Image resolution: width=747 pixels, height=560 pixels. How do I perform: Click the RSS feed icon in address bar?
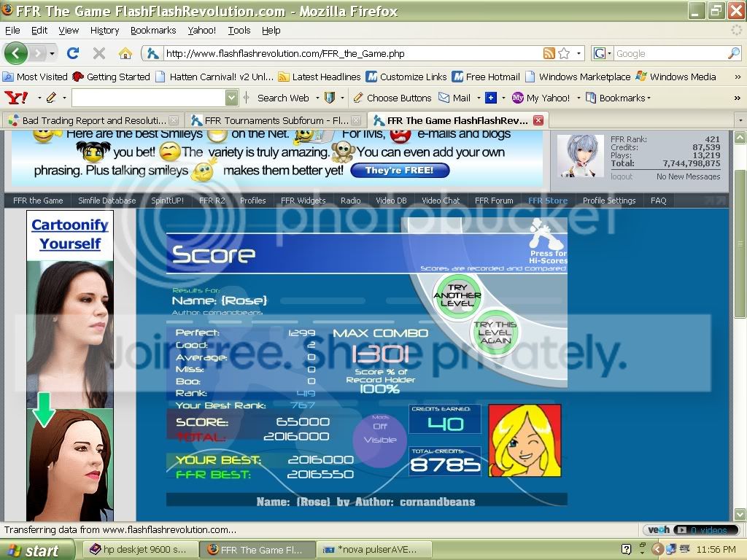pos(549,53)
